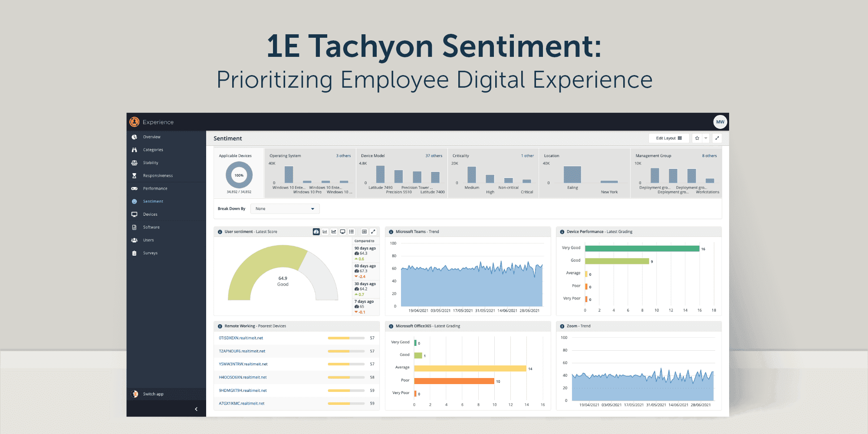Click the info icon on Microsoft Office365 tile
868x434 pixels.
point(391,326)
